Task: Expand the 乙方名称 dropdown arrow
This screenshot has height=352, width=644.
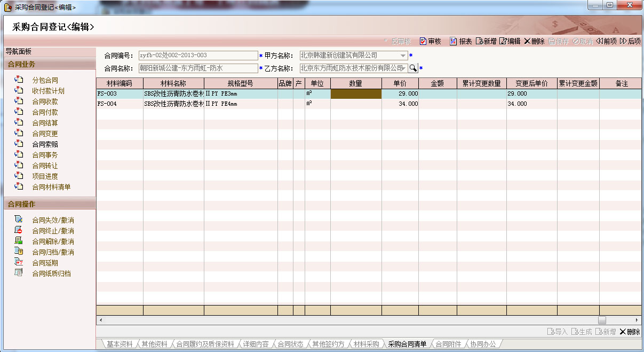Action: pyautogui.click(x=403, y=68)
